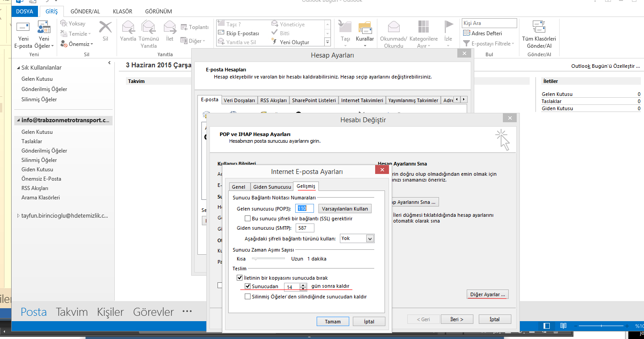Switch to Reading view in status bar
This screenshot has height=339, width=644.
(564, 326)
